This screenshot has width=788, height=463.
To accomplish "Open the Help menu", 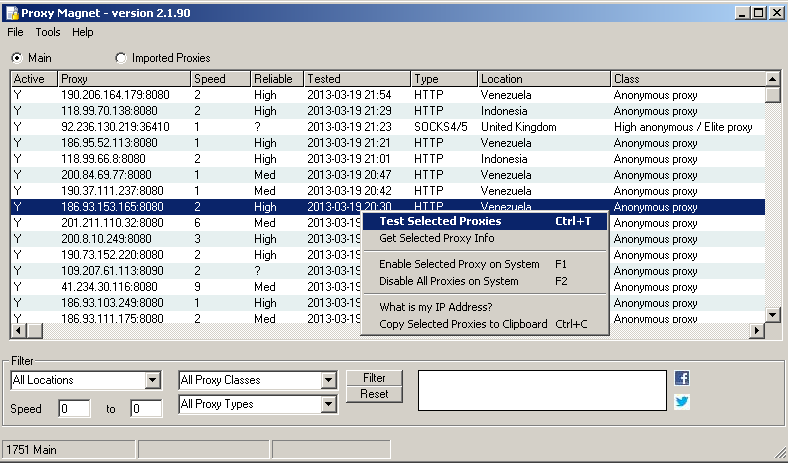I will click(x=82, y=32).
